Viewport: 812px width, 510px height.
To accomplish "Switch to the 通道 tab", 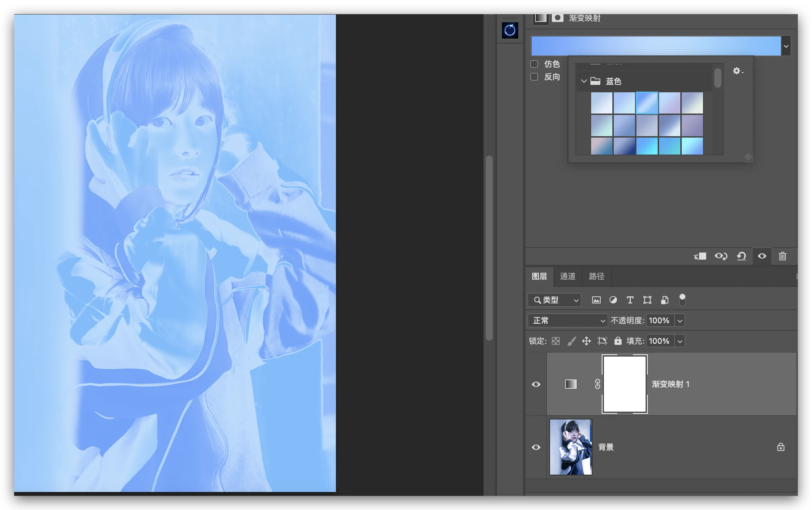I will (567, 276).
